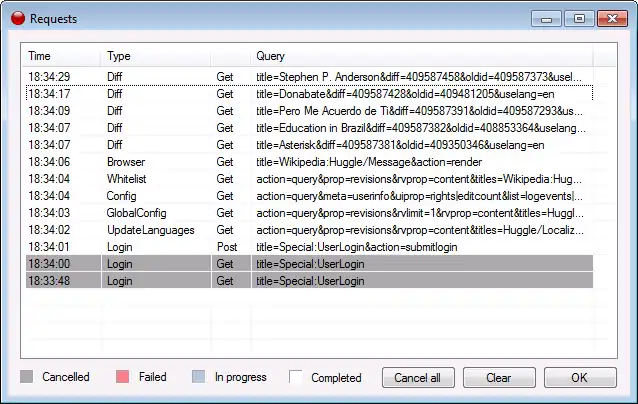Select the UpdateLanguages request row
The height and width of the screenshot is (404, 638).
[x=300, y=229]
